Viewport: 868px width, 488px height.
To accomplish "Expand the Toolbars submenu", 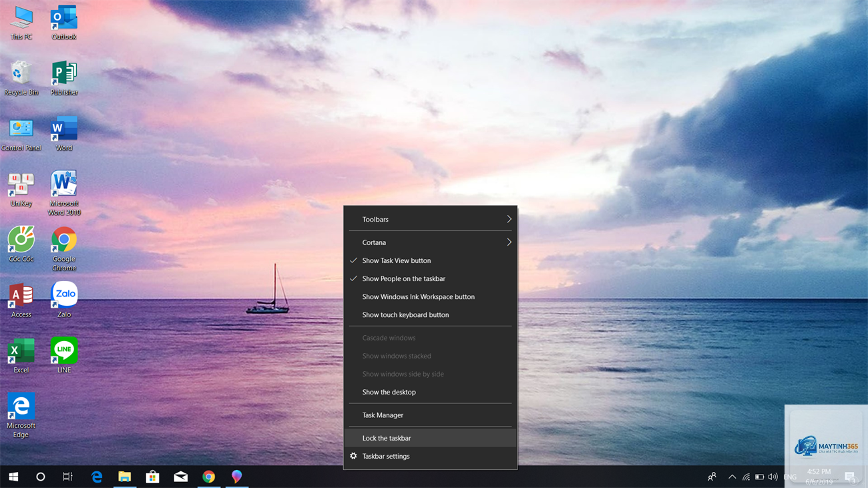I will [x=431, y=219].
